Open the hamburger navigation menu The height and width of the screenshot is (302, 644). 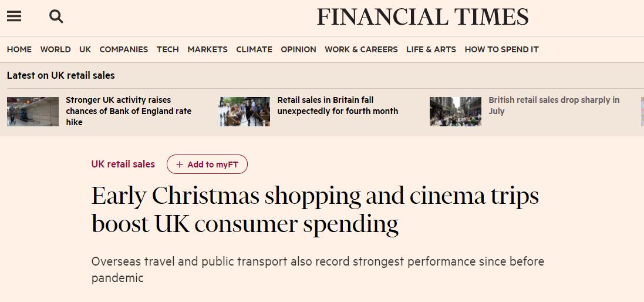click(14, 16)
